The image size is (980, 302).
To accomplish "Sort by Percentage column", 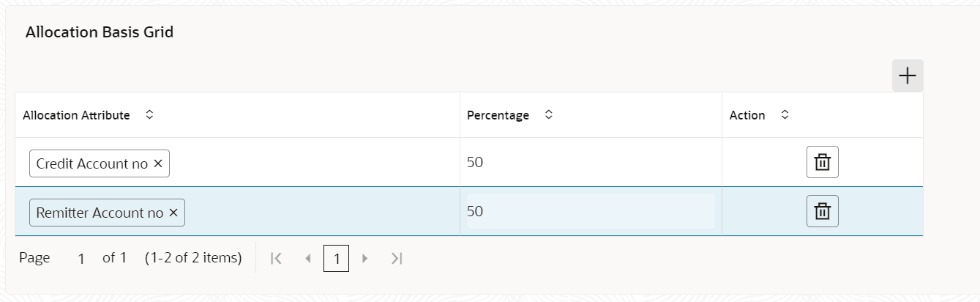I will coord(548,115).
